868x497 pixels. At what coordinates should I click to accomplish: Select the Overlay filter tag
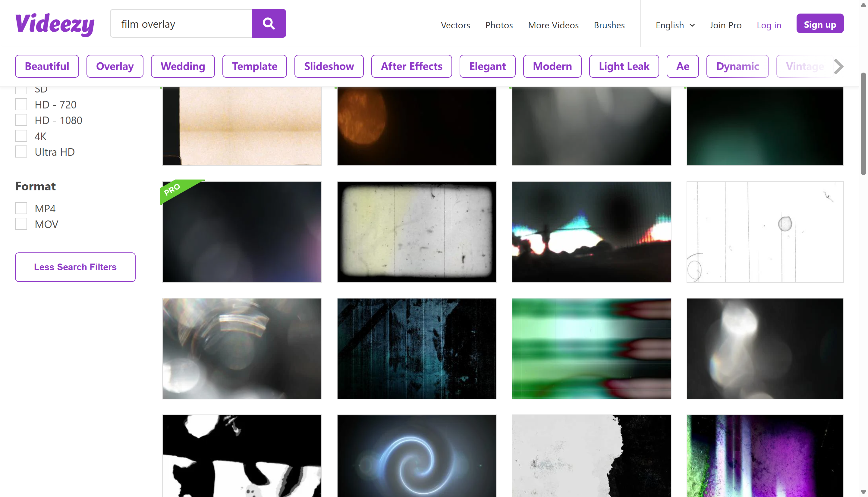(115, 66)
